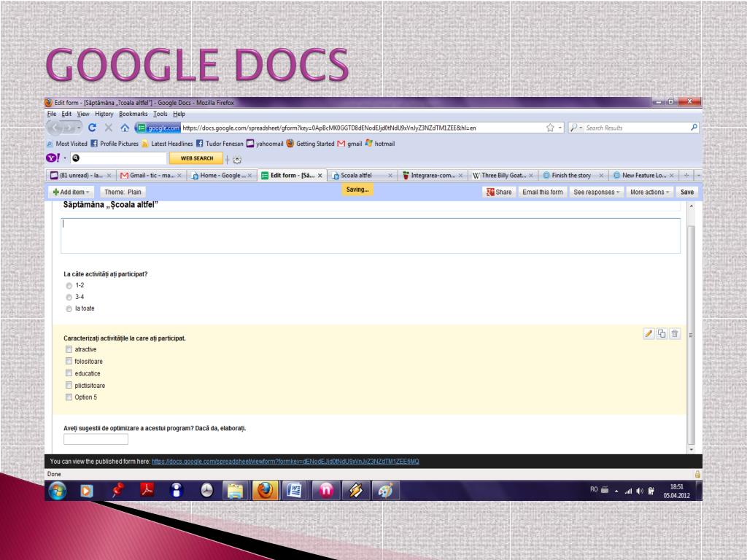Open the published form link
Viewport: 747px width, 560px height.
point(285,461)
